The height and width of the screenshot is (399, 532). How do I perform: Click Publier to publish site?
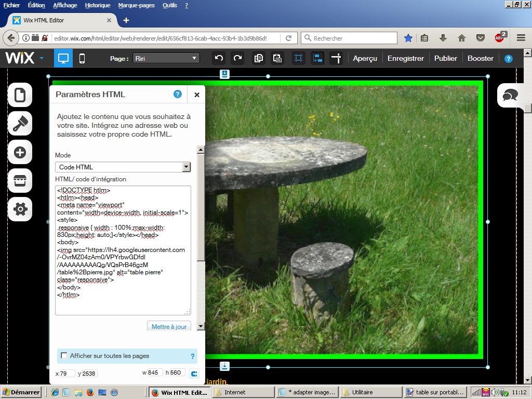(x=445, y=58)
